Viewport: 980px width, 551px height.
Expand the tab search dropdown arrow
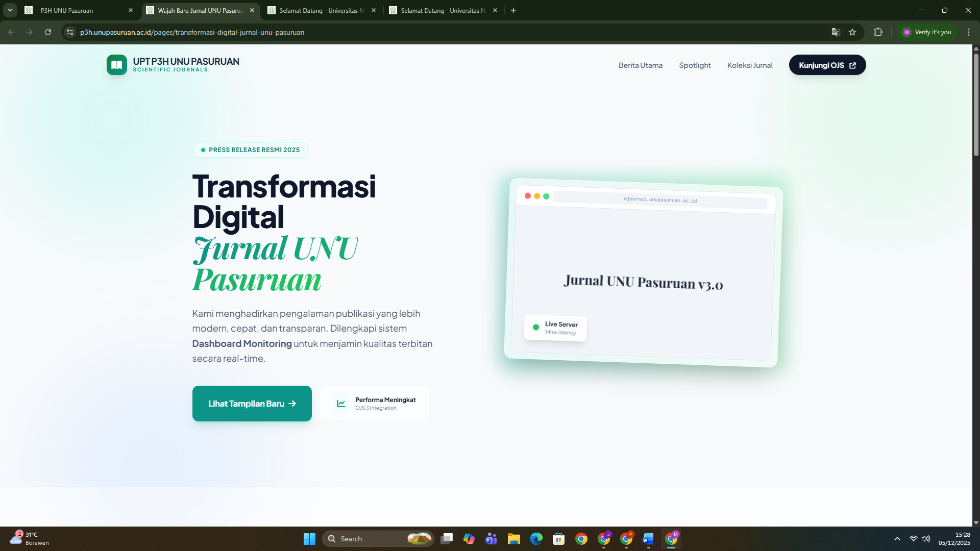coord(10,10)
